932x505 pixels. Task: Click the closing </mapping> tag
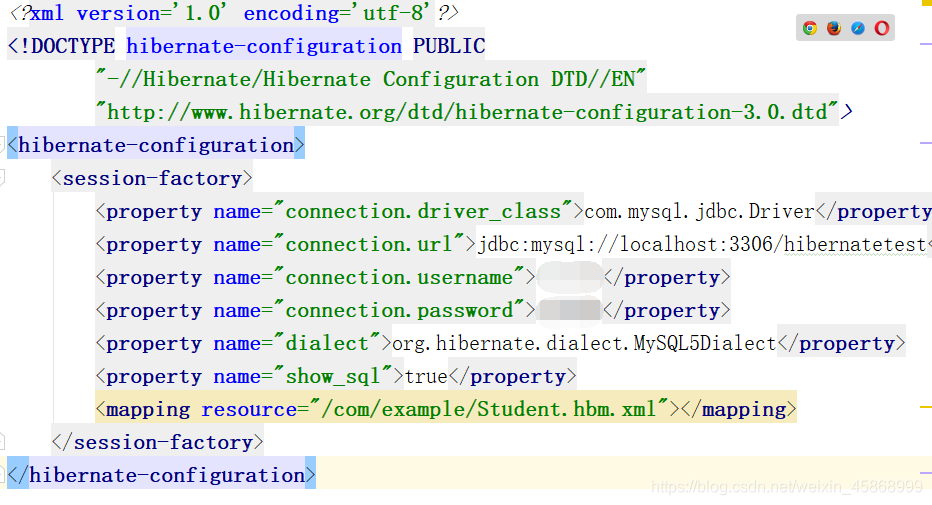coord(739,409)
